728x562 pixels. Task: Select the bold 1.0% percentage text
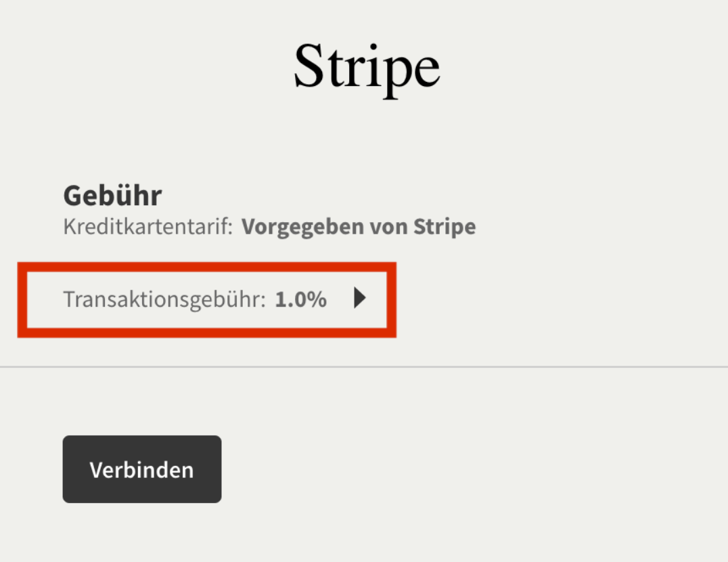[x=300, y=298]
